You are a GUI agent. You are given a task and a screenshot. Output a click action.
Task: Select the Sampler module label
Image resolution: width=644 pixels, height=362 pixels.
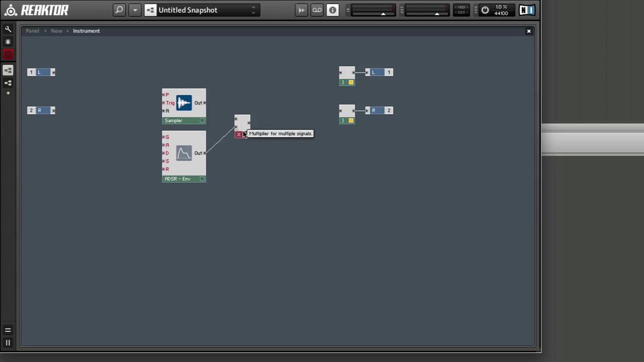(174, 121)
